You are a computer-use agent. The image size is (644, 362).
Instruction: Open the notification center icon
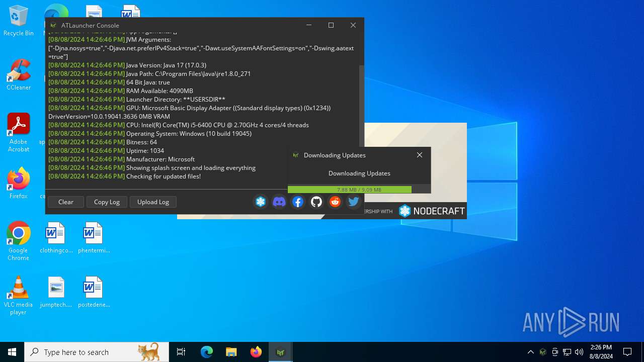627,352
